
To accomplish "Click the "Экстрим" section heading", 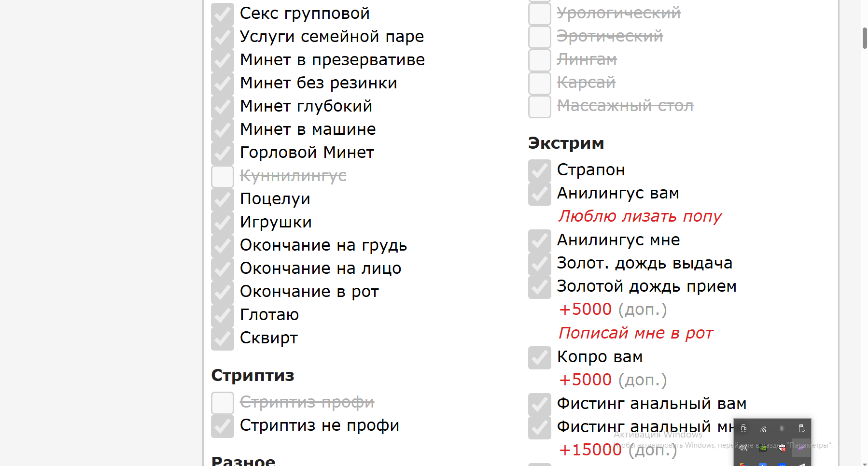I will coord(566,143).
